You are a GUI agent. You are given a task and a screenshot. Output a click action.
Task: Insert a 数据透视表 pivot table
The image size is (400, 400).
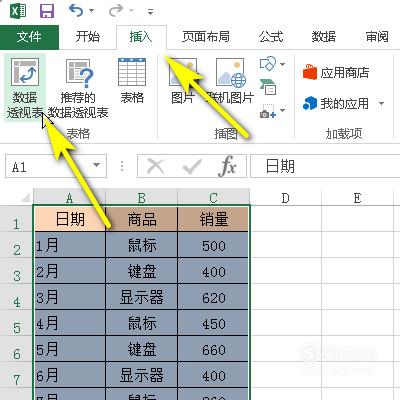point(25,88)
